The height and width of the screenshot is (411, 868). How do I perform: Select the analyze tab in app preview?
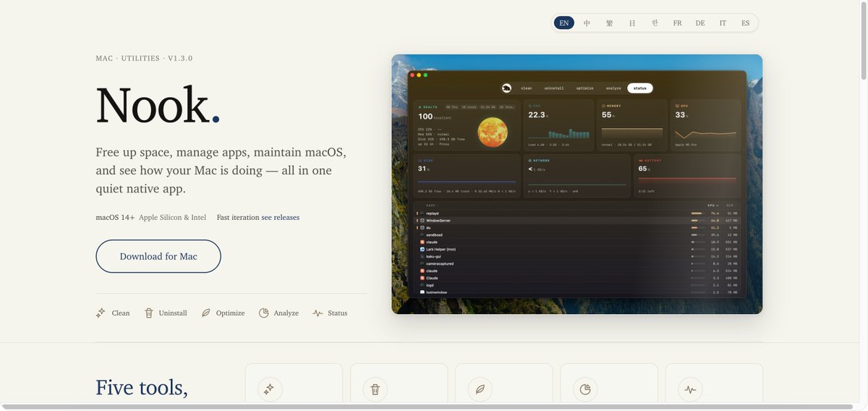(x=613, y=88)
